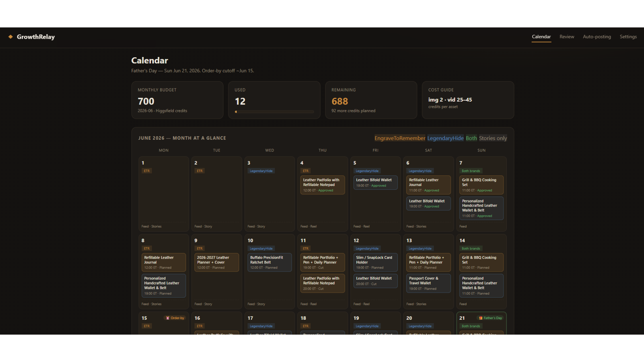Open Grill & BBQ Cooking Set on June 14
Screen dimensions: 644x362
(x=481, y=262)
